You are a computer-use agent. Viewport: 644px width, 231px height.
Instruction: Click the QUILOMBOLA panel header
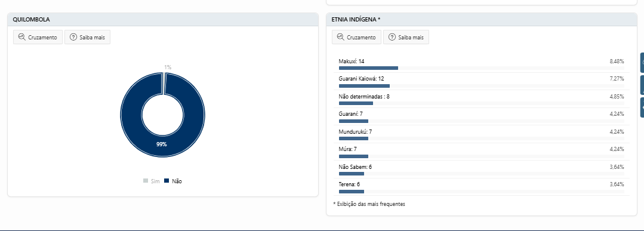(163, 19)
